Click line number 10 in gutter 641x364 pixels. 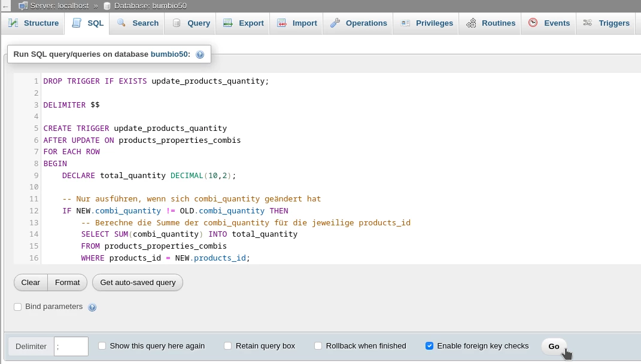point(34,187)
